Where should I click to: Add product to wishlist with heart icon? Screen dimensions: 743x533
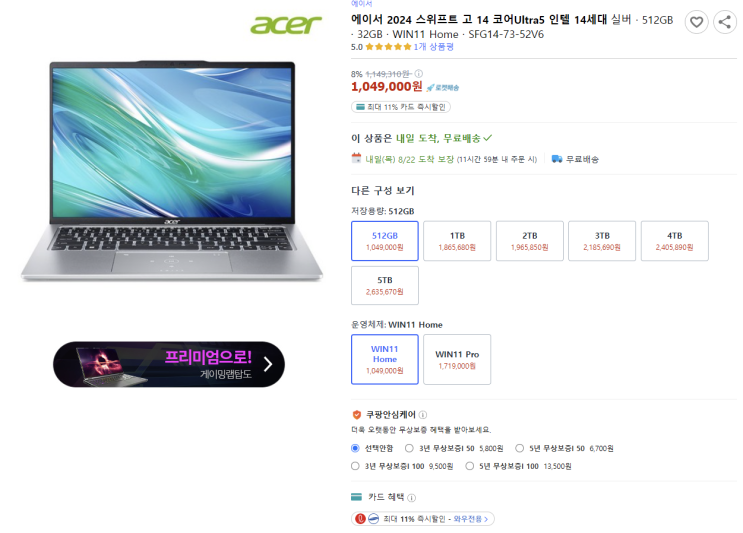click(x=696, y=22)
